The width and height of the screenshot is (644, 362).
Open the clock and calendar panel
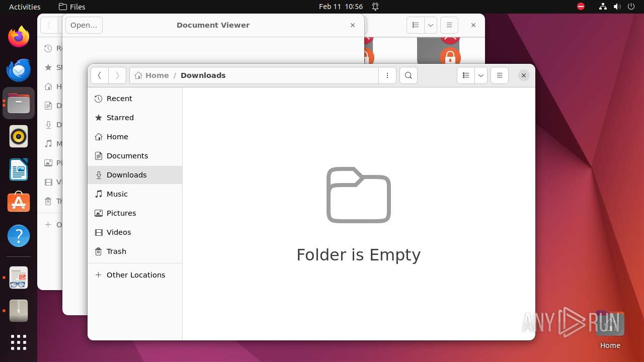pyautogui.click(x=341, y=7)
